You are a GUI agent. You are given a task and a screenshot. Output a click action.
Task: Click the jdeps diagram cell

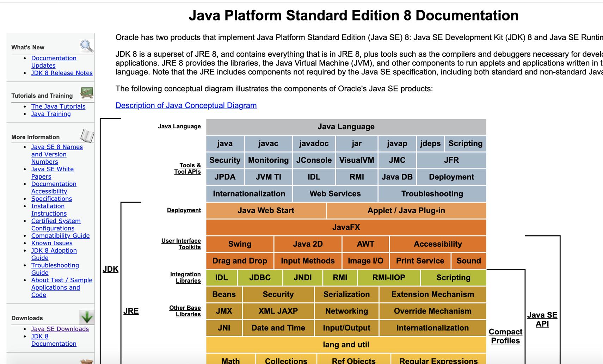430,143
